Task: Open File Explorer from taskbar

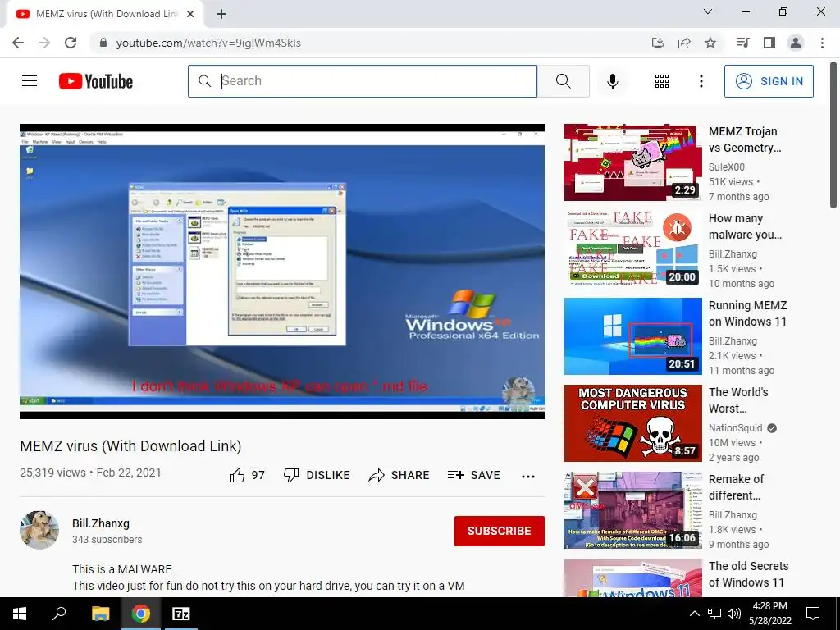Action: (100, 614)
